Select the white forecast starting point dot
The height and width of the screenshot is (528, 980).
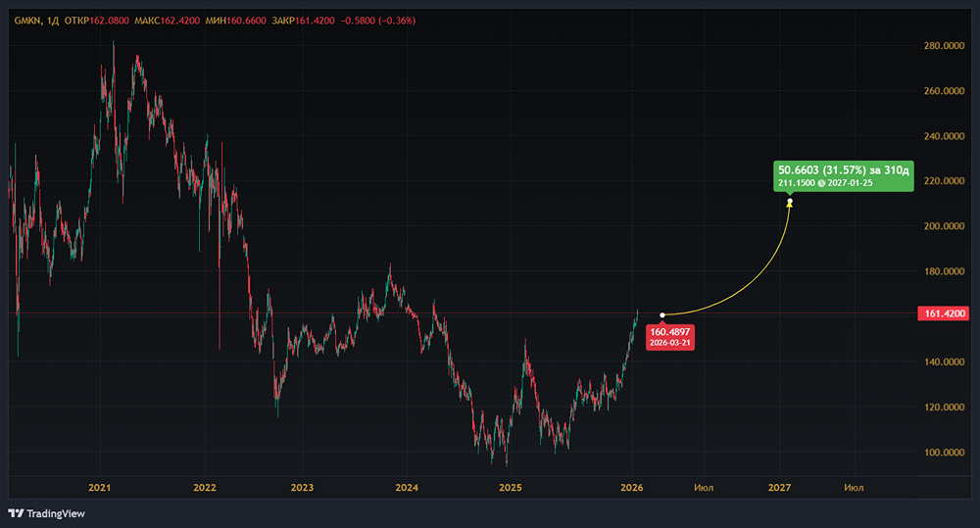(x=662, y=314)
